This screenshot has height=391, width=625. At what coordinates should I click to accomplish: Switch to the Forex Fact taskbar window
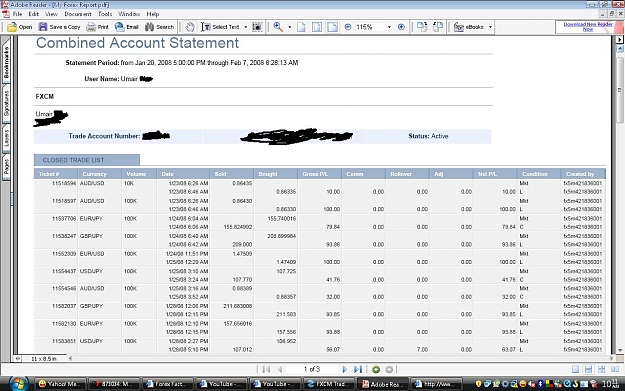168,384
